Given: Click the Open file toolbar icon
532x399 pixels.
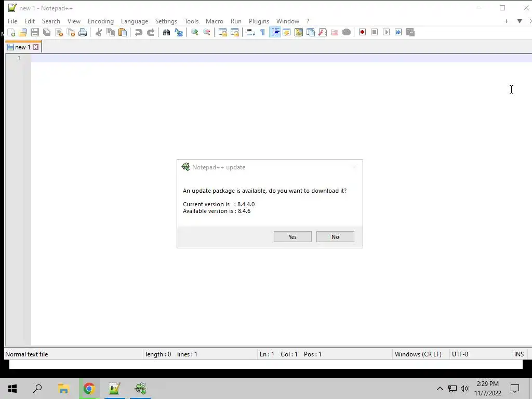Looking at the screenshot, I should pos(23,32).
